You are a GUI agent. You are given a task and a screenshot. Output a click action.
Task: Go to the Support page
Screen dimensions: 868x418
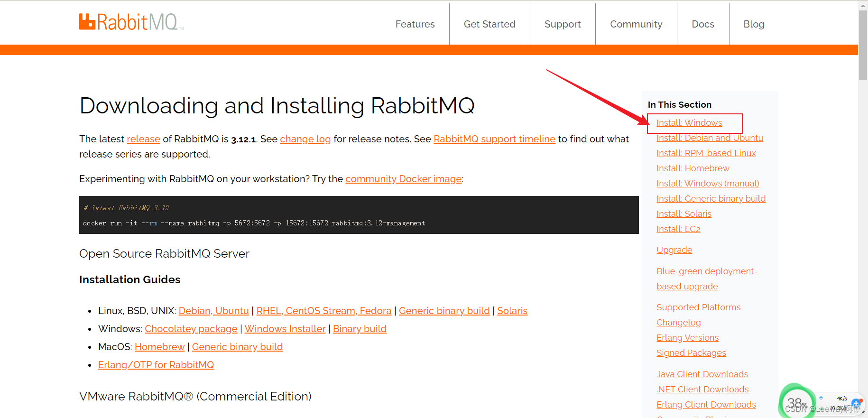pyautogui.click(x=563, y=24)
